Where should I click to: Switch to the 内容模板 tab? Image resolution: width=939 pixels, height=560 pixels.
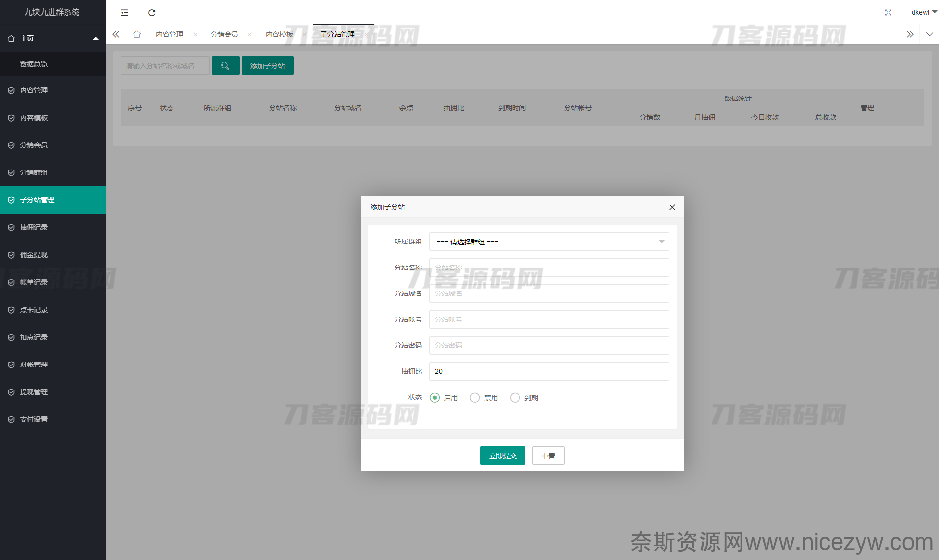(279, 34)
